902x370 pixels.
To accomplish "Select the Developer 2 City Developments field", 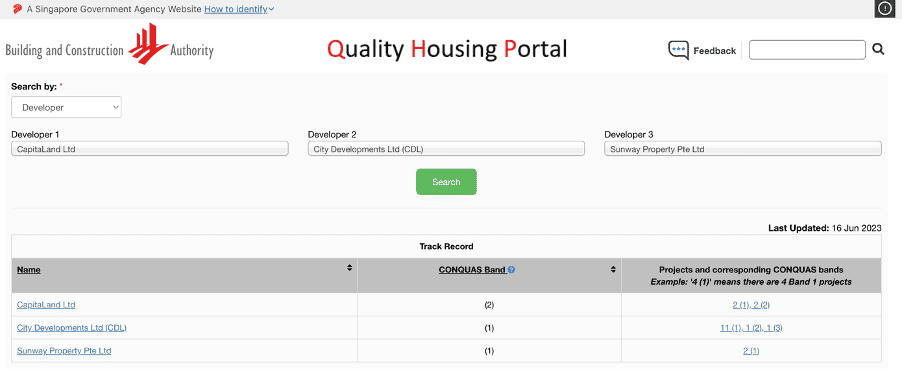I will click(446, 149).
